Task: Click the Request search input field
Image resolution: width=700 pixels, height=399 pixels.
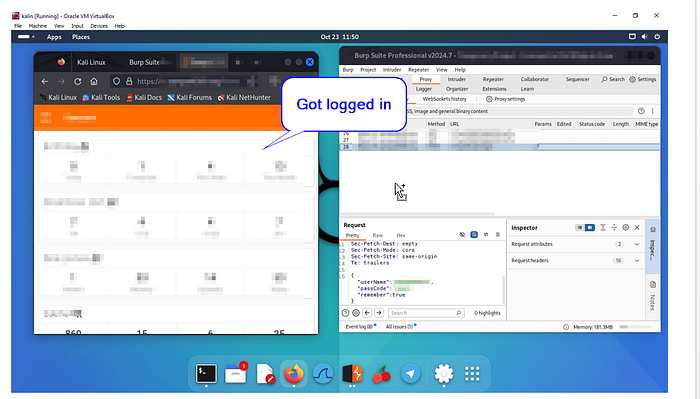Action: (x=426, y=313)
